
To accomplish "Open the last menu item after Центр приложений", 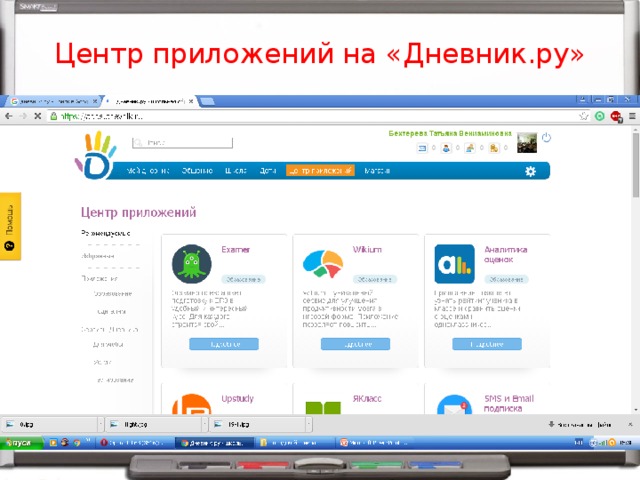I will [377, 171].
